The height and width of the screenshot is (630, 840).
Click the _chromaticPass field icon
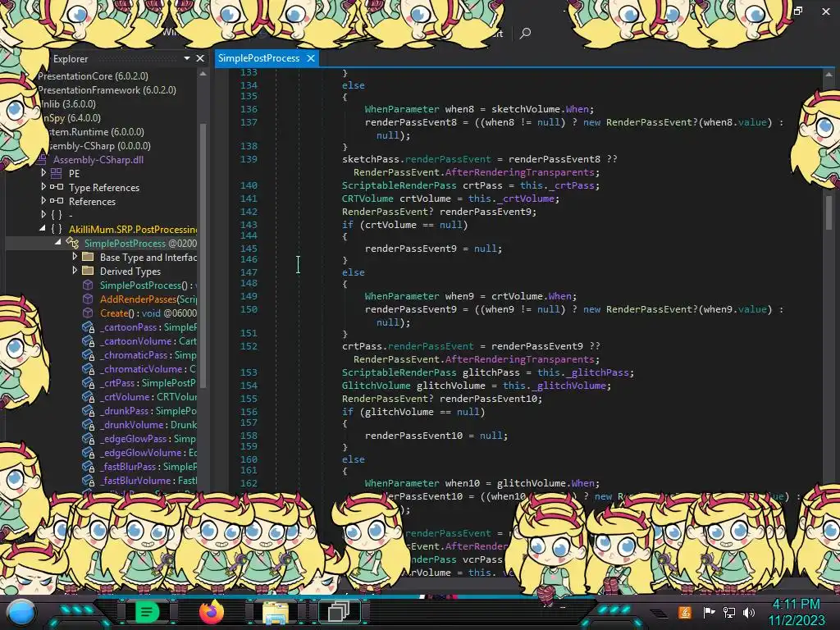tap(89, 354)
